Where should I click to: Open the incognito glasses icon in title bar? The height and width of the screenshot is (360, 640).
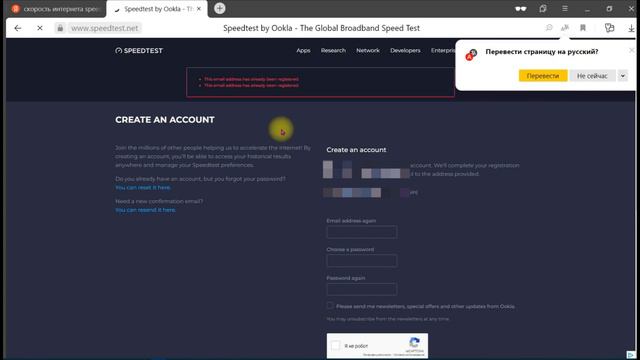pos(520,9)
